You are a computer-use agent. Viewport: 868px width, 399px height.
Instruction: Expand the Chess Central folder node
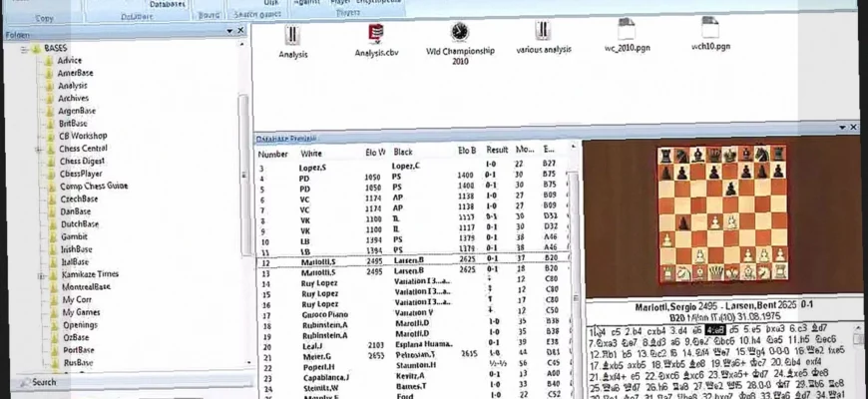38,149
